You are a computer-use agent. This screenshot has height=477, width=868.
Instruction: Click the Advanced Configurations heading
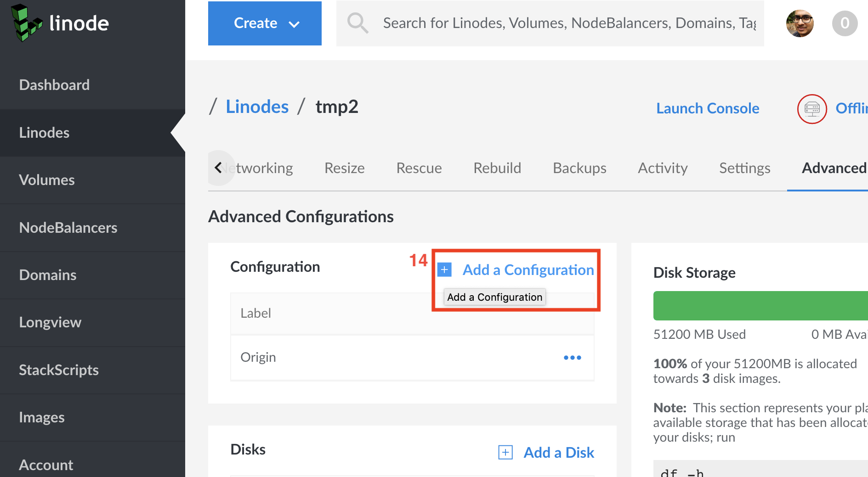coord(301,217)
